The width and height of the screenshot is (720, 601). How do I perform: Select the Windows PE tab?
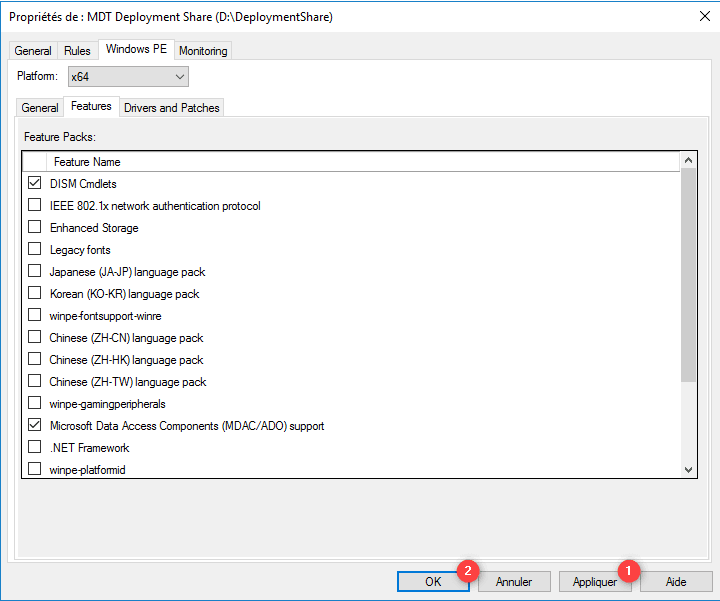point(136,49)
